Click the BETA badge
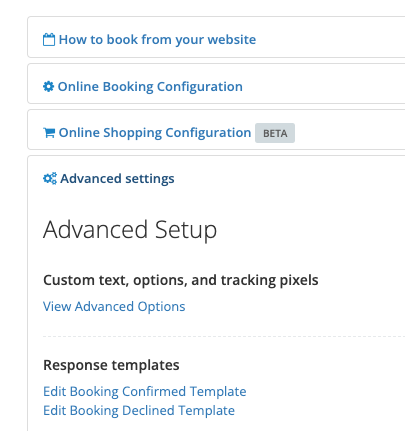This screenshot has width=405, height=431. coord(275,133)
